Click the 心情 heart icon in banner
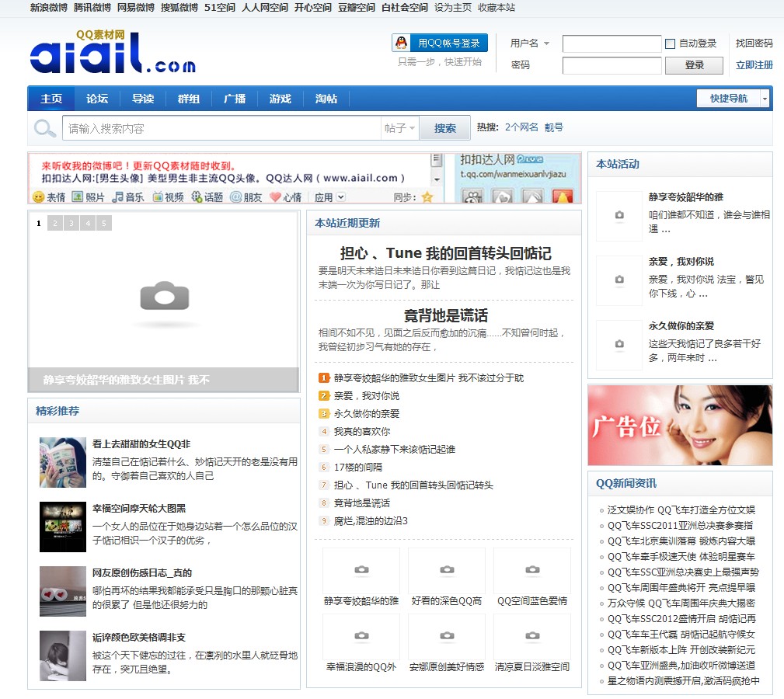Image resolution: width=784 pixels, height=699 pixels. click(x=275, y=196)
